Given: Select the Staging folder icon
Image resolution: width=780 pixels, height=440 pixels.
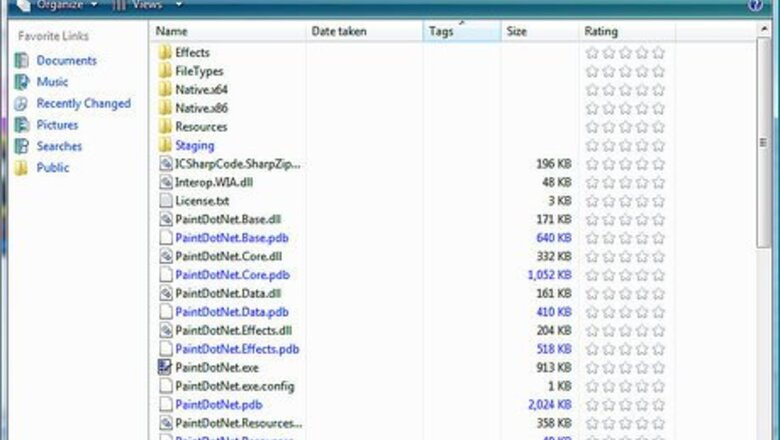Looking at the screenshot, I should 165,145.
